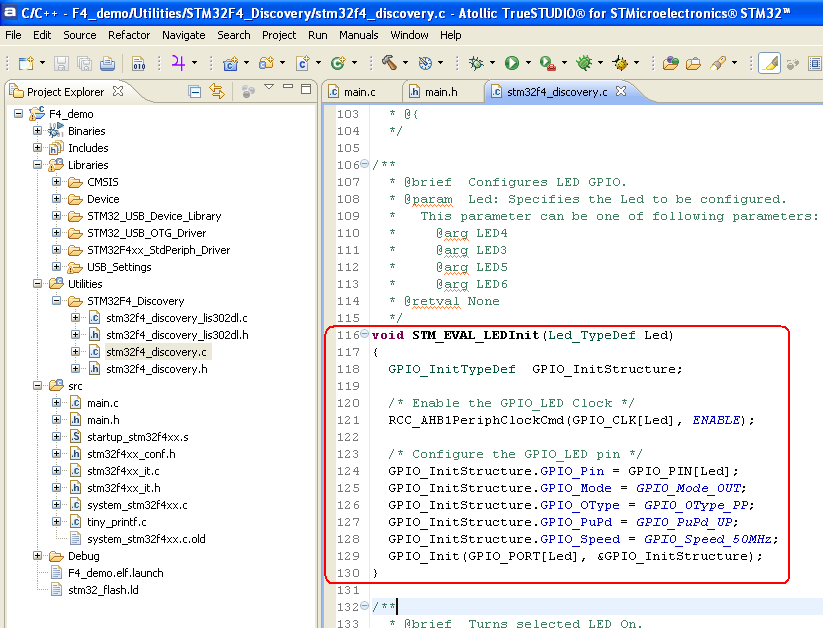Screen dimensions: 823x628
Task: Collapse the Libraries folder
Action: click(x=37, y=164)
